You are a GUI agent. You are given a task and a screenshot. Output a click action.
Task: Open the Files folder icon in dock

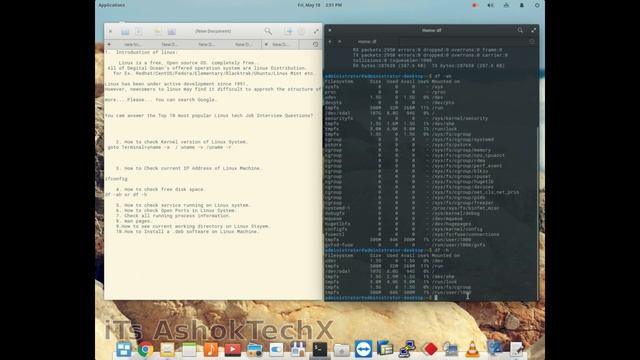(x=342, y=350)
